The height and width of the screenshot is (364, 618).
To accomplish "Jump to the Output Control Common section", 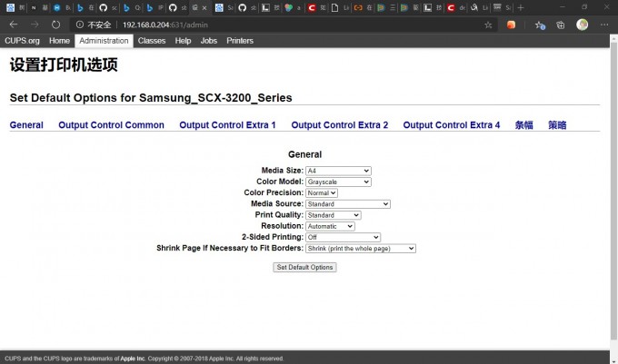I will (111, 125).
